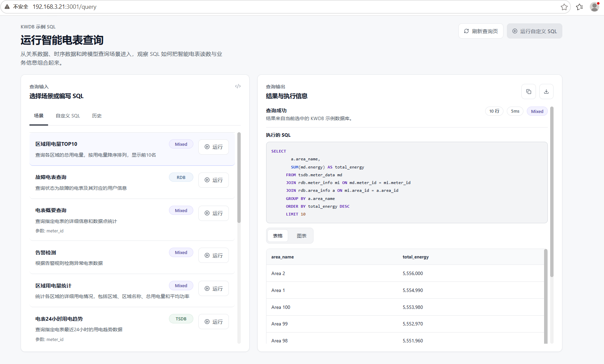Click the not-secure warning icon in address bar
This screenshot has width=604, height=364.
pos(7,7)
